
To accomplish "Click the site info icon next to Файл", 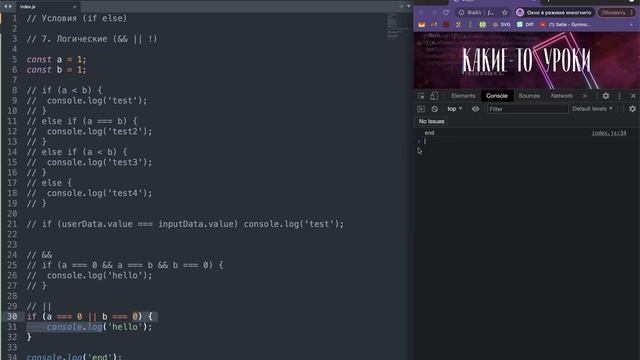I will pos(461,13).
